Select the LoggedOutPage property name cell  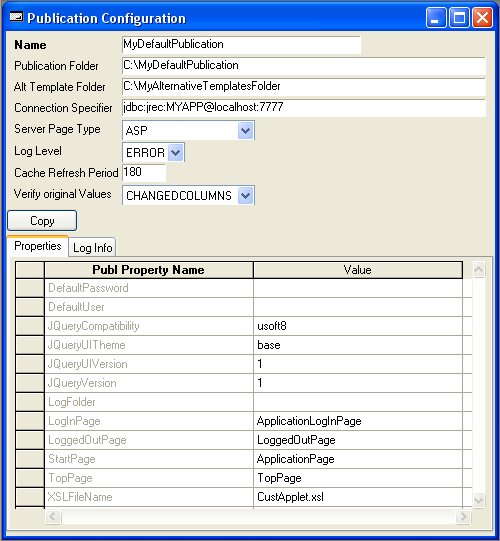pyautogui.click(x=149, y=440)
